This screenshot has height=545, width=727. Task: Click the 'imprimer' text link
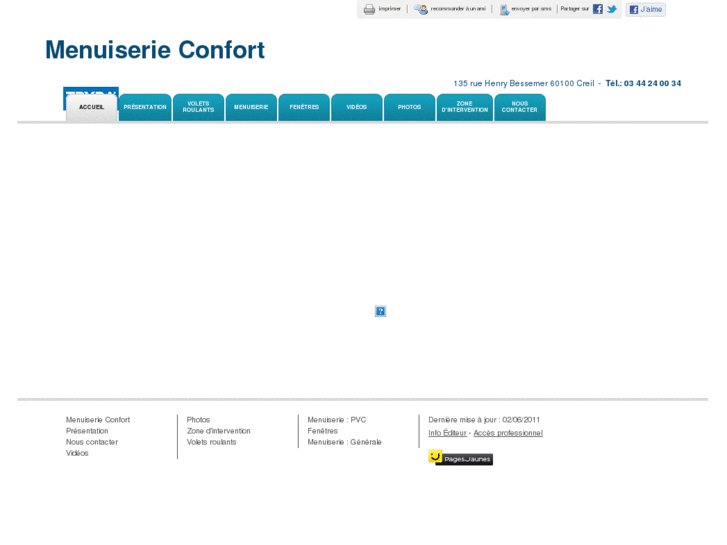(389, 9)
